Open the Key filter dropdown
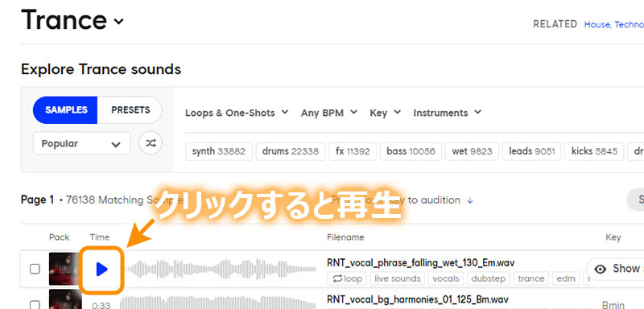Image resolution: width=644 pixels, height=309 pixels. pyautogui.click(x=386, y=113)
